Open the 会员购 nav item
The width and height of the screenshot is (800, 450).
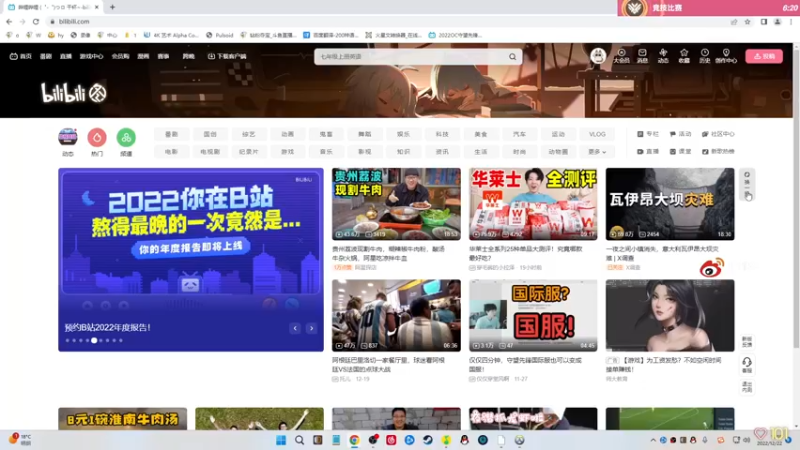[x=120, y=56]
